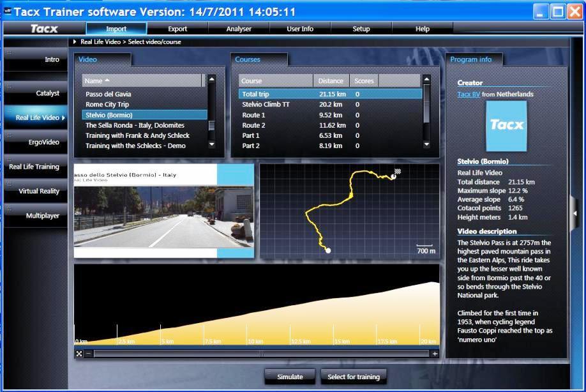Open the Analyser menu
Viewport: 586px width, 392px height.
pos(239,29)
